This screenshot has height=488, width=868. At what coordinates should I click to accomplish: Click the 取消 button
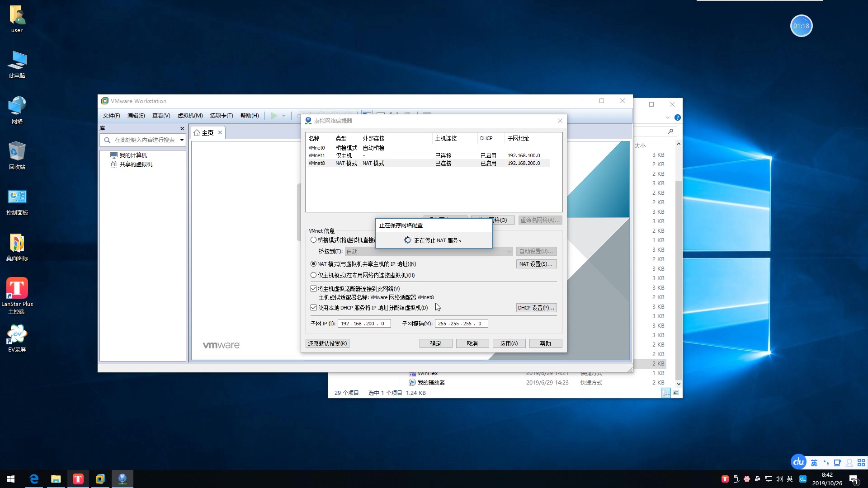click(x=472, y=344)
